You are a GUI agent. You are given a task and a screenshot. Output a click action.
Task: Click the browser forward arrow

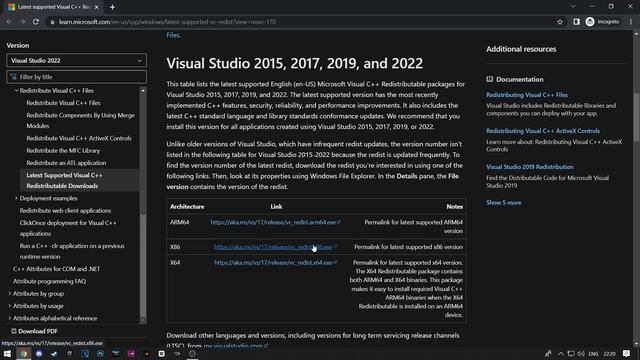point(22,22)
